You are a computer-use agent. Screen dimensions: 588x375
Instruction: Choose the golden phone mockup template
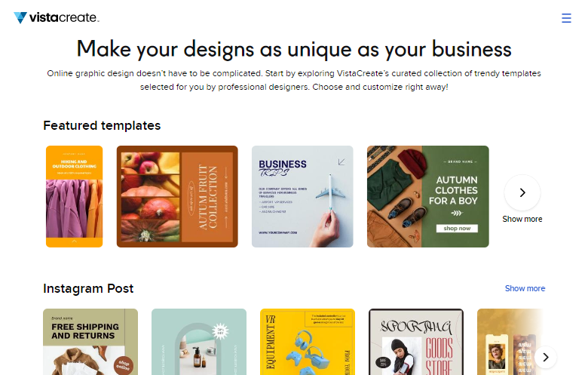510,342
